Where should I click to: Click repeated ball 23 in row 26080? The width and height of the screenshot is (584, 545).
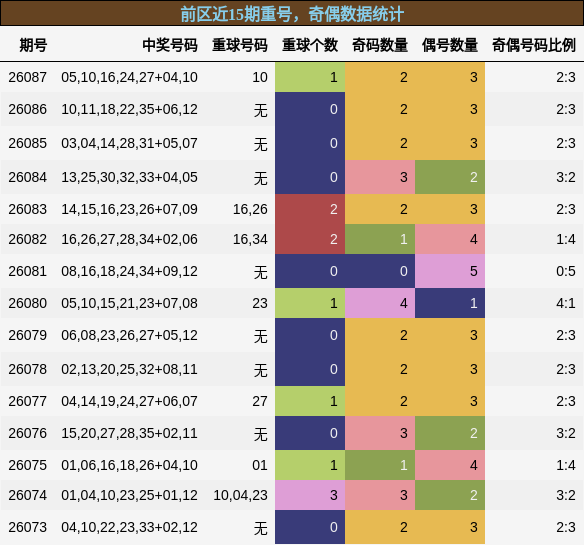click(x=260, y=303)
